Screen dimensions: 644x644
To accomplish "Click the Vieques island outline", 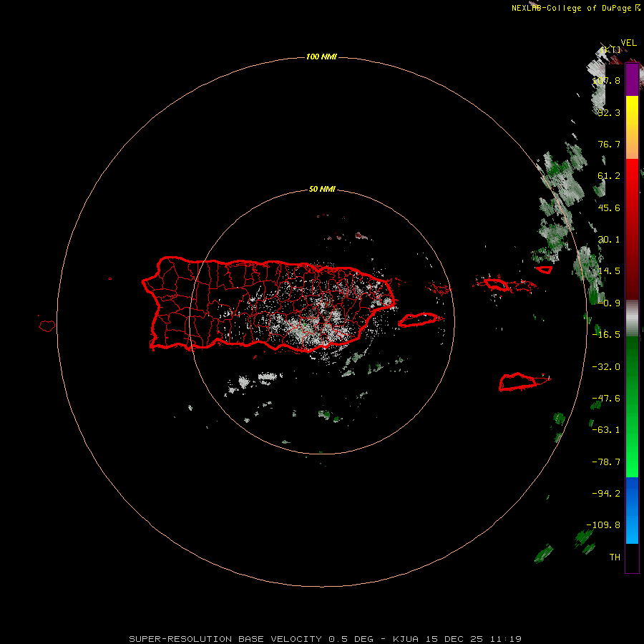I will coord(418,320).
